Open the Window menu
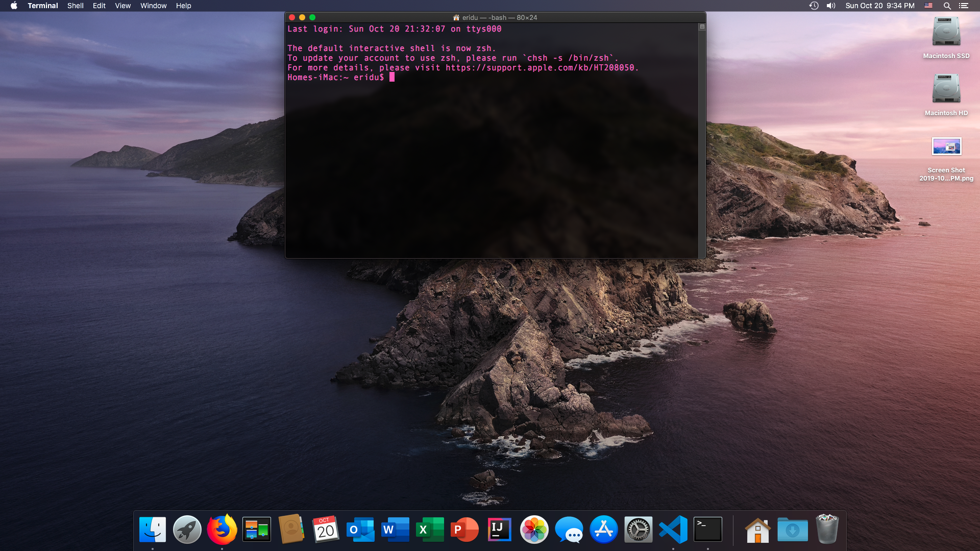The image size is (980, 551). (x=153, y=6)
